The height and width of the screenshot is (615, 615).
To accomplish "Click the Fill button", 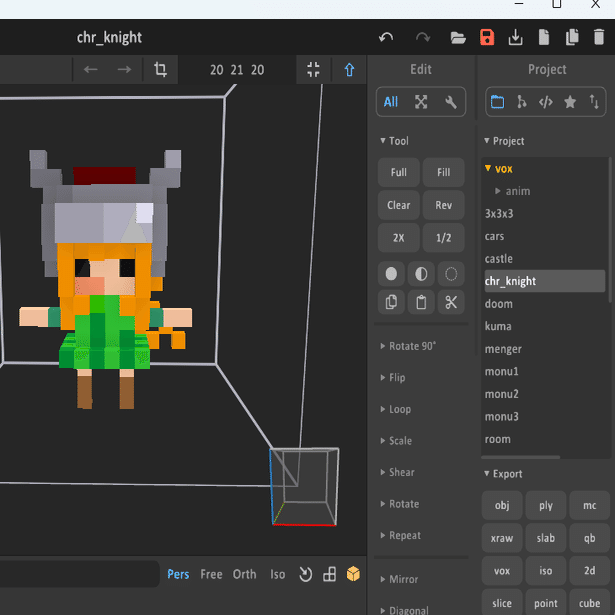I will (x=443, y=172).
